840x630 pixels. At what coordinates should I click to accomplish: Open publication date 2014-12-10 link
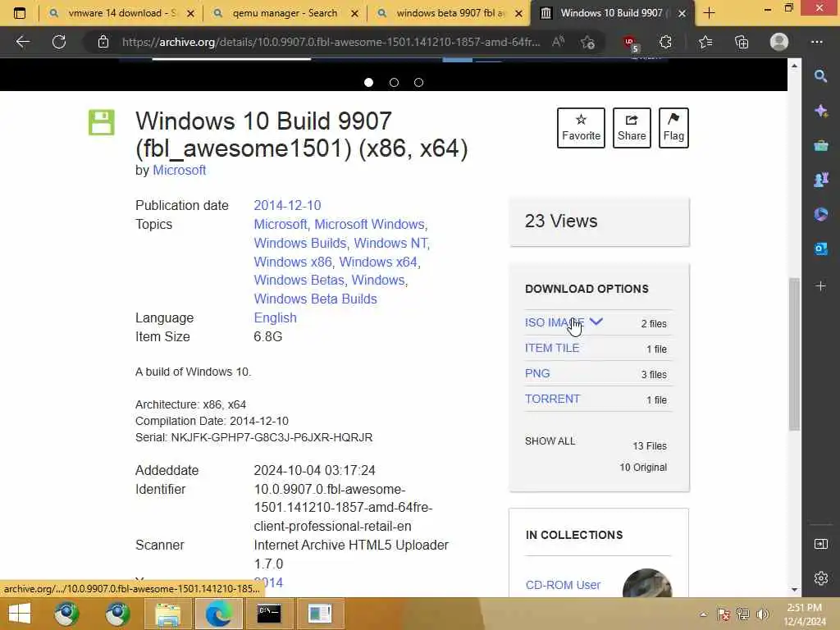pyautogui.click(x=287, y=205)
